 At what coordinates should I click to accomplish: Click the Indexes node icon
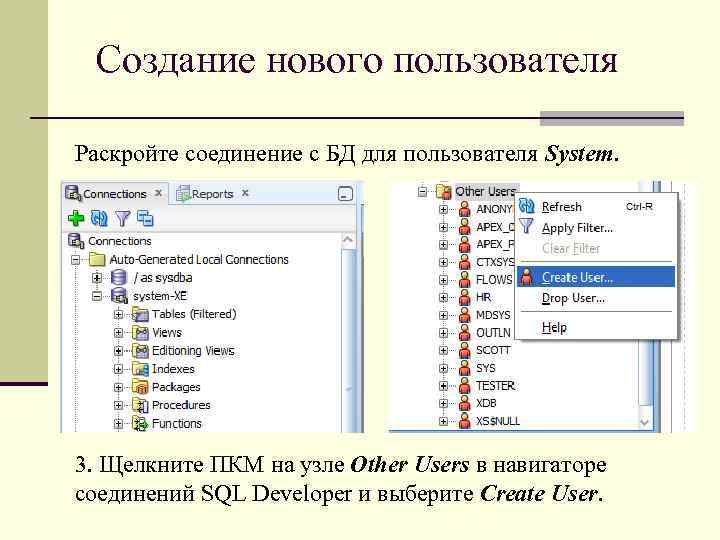point(140,369)
